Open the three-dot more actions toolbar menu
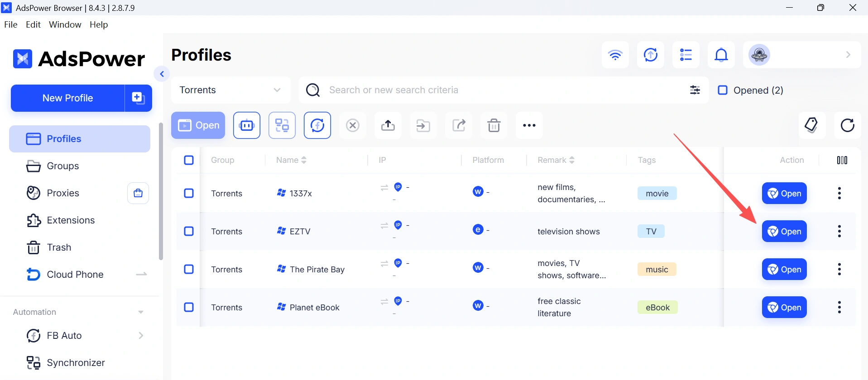This screenshot has width=868, height=380. (x=529, y=125)
